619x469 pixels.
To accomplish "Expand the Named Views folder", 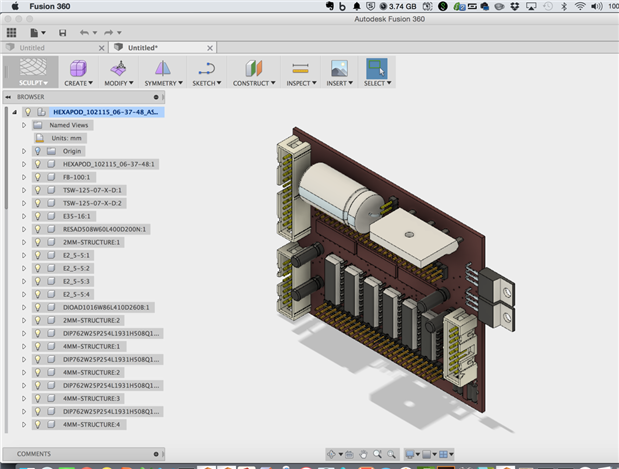I will 24,125.
